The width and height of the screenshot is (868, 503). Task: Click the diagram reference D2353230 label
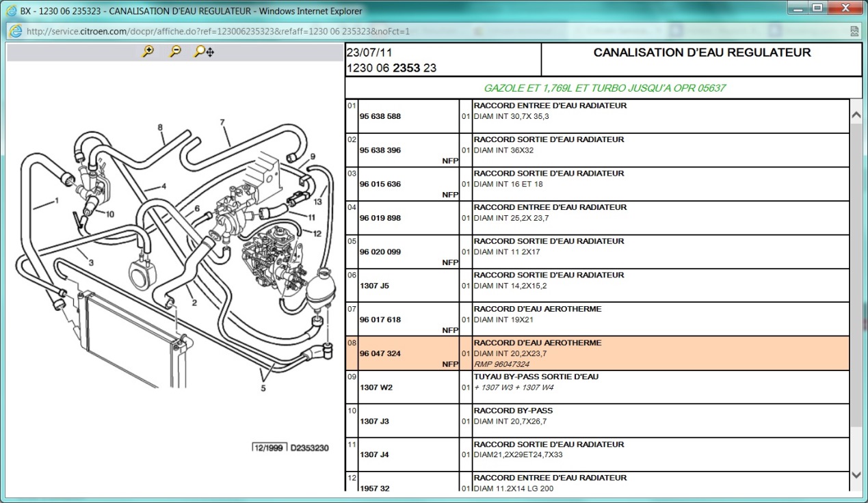[310, 448]
